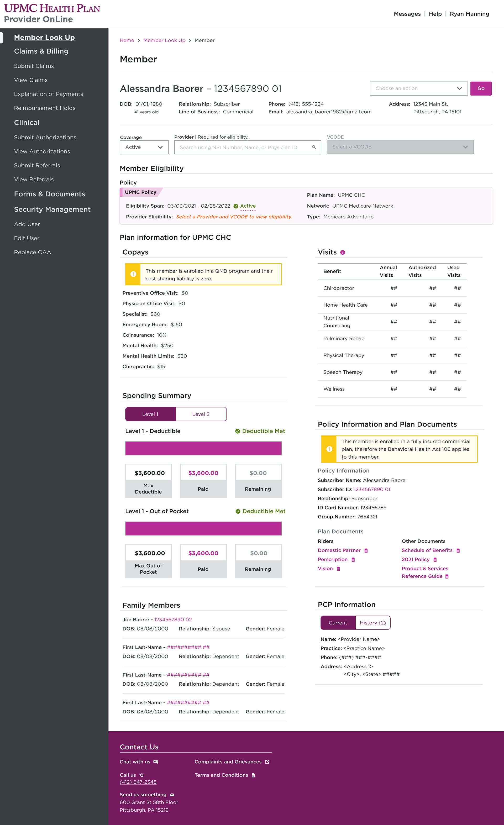This screenshot has width=504, height=825.
Task: Switch to Level 2 spending summary
Action: (x=201, y=414)
